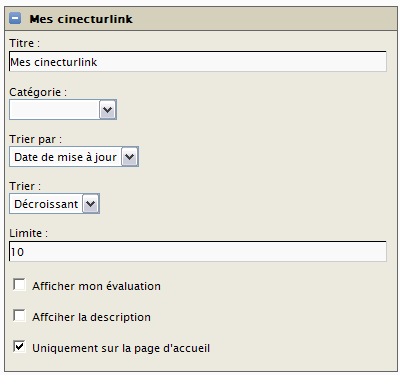Uncheck Uniquement sur la page d'accueil
The image size is (400, 375).
tap(19, 347)
